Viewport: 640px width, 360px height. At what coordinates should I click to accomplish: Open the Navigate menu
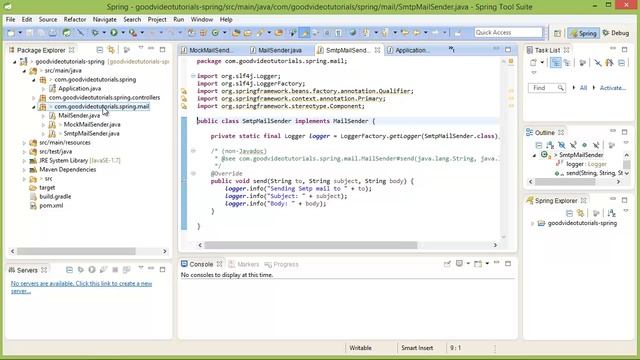(104, 20)
